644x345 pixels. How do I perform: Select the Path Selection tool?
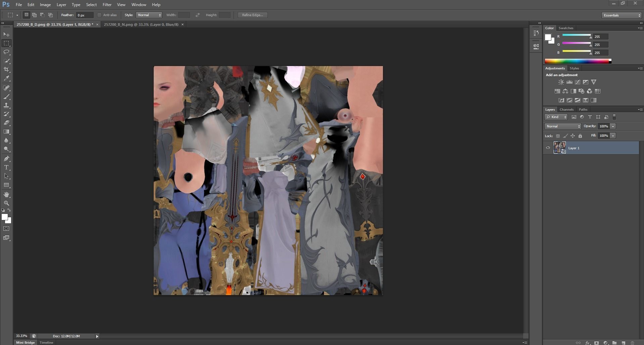coord(6,176)
